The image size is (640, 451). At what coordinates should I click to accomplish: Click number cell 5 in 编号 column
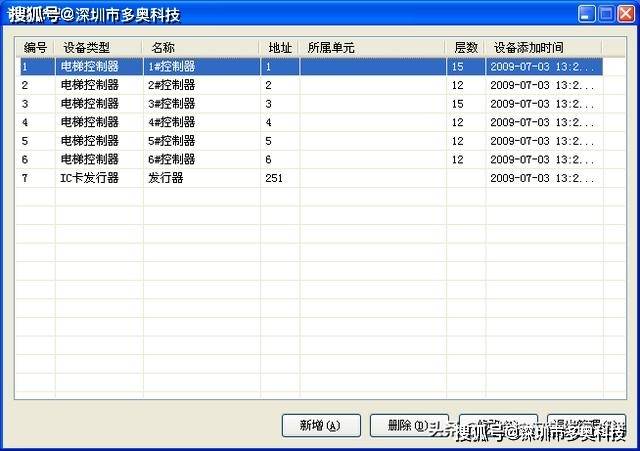(x=25, y=141)
